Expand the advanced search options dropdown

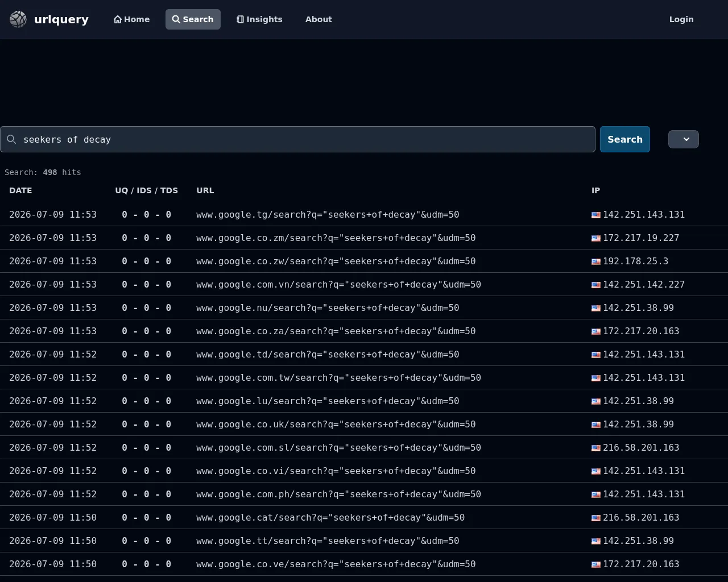684,139
